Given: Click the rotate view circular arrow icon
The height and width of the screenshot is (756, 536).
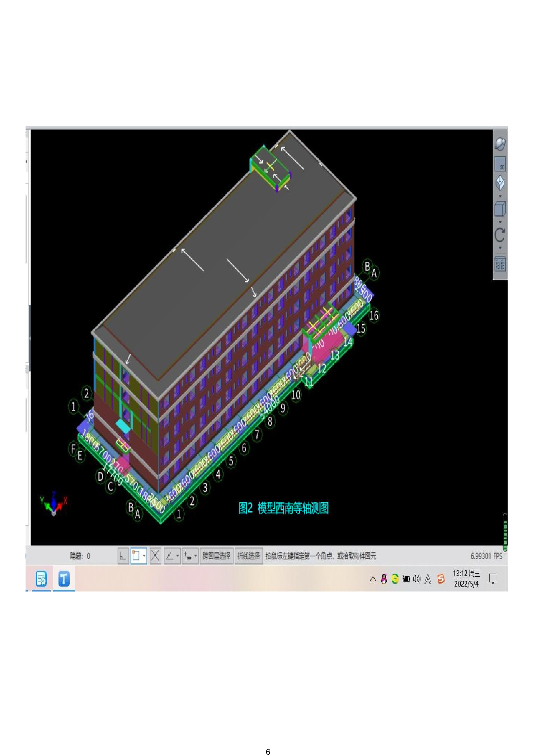Looking at the screenshot, I should pyautogui.click(x=500, y=235).
